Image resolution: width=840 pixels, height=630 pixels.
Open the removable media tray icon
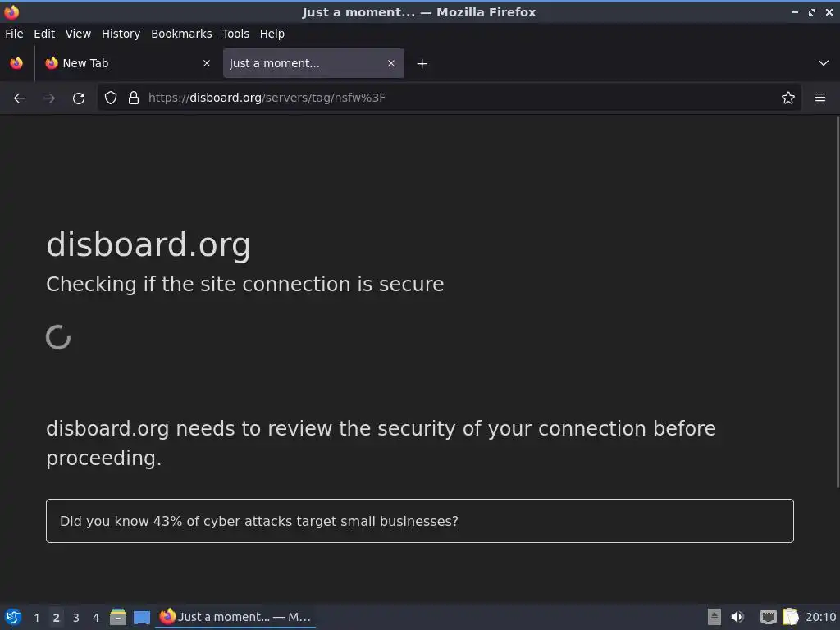click(x=714, y=617)
